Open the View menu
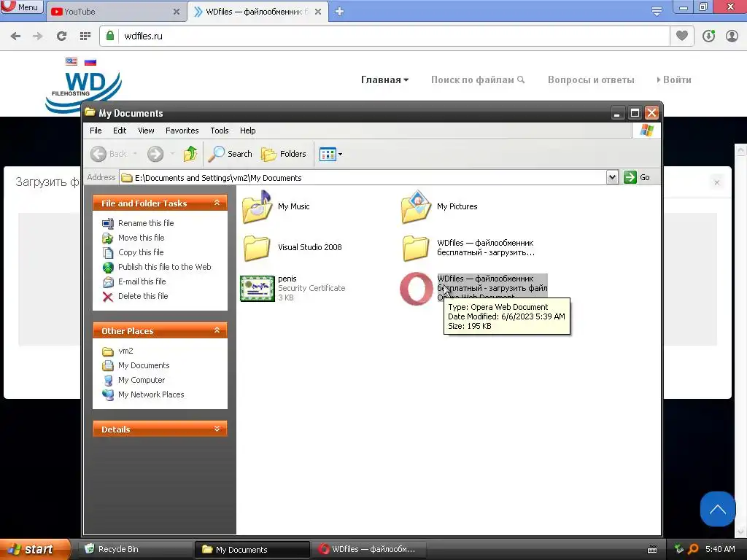 [x=146, y=131]
